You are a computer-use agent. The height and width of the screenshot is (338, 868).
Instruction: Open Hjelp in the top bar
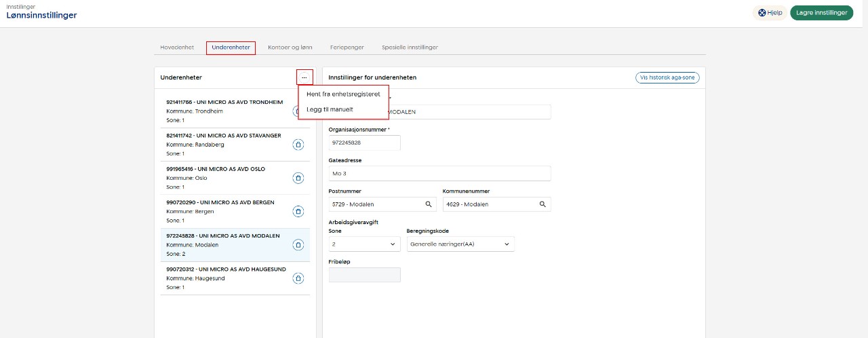[770, 13]
